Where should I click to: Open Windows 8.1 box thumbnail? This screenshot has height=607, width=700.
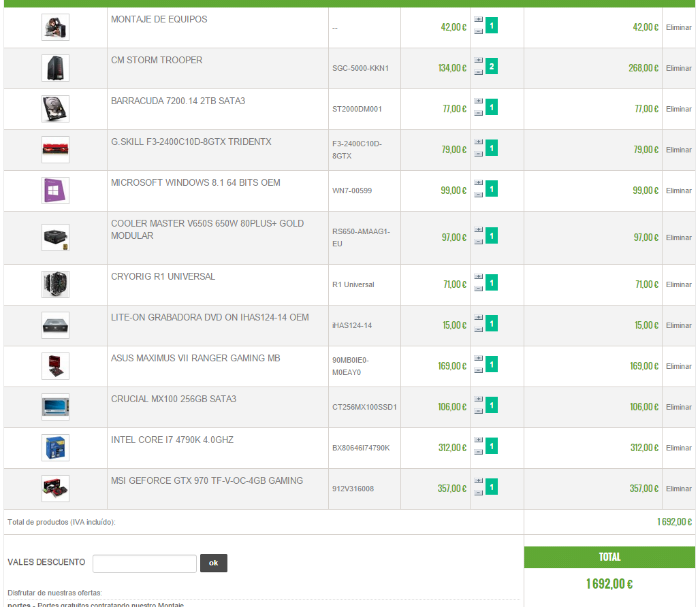pyautogui.click(x=55, y=191)
